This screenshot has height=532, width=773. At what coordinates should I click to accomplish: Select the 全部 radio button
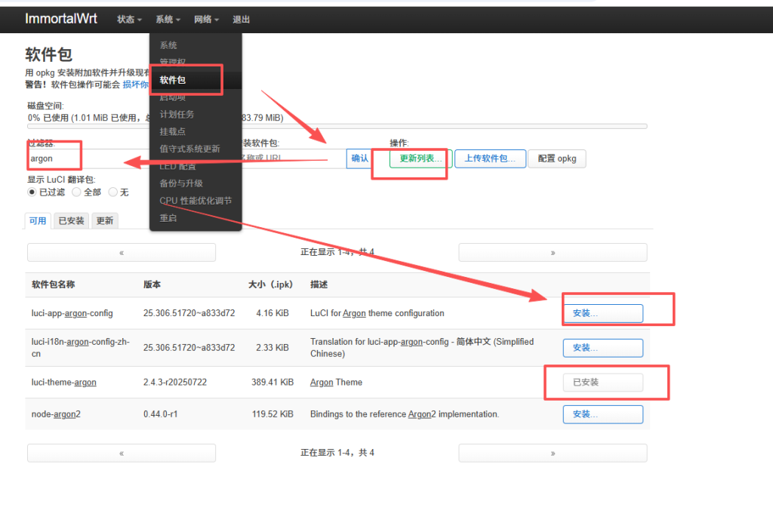click(x=76, y=192)
